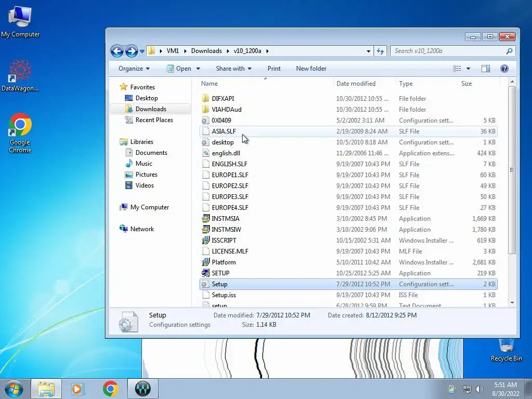The width and height of the screenshot is (532, 399).
Task: Select EUROPE1.SLF file
Action: (349, 175)
